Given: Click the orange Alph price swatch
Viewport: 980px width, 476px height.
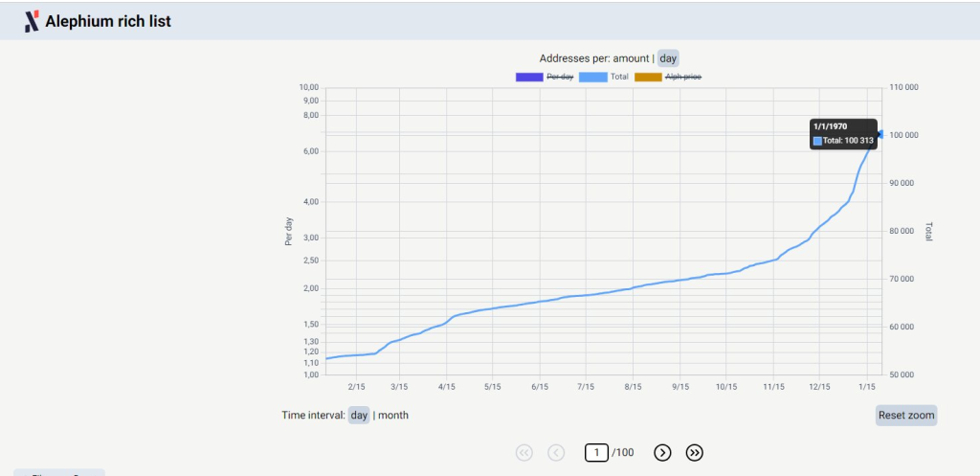Looking at the screenshot, I should tap(648, 77).
